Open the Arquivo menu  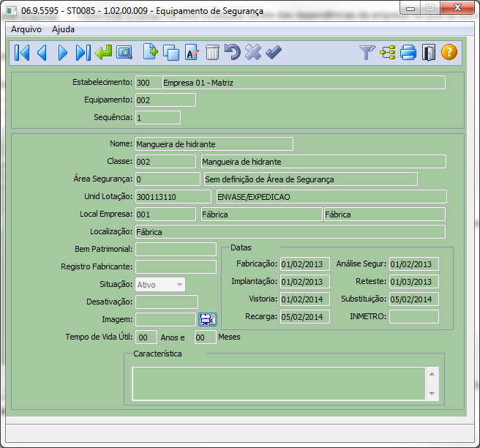tap(26, 29)
